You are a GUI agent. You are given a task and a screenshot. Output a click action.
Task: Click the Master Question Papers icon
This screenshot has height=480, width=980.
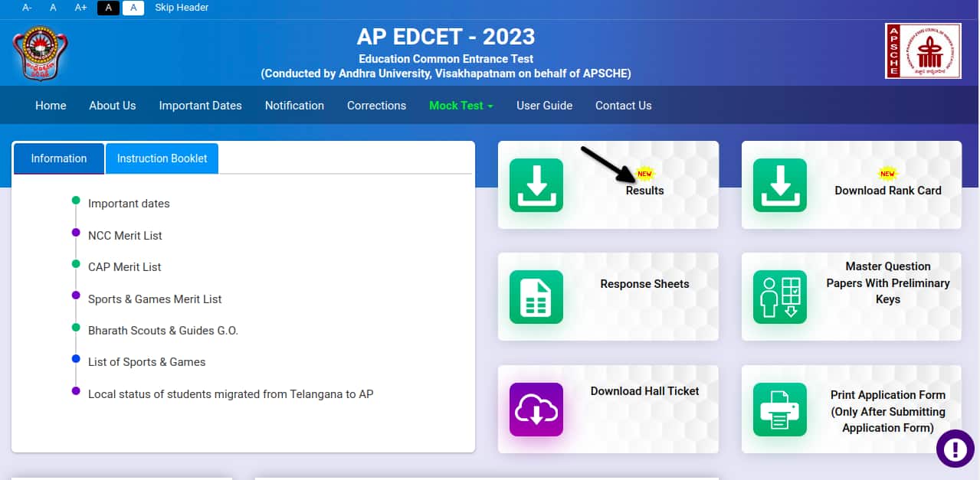780,297
